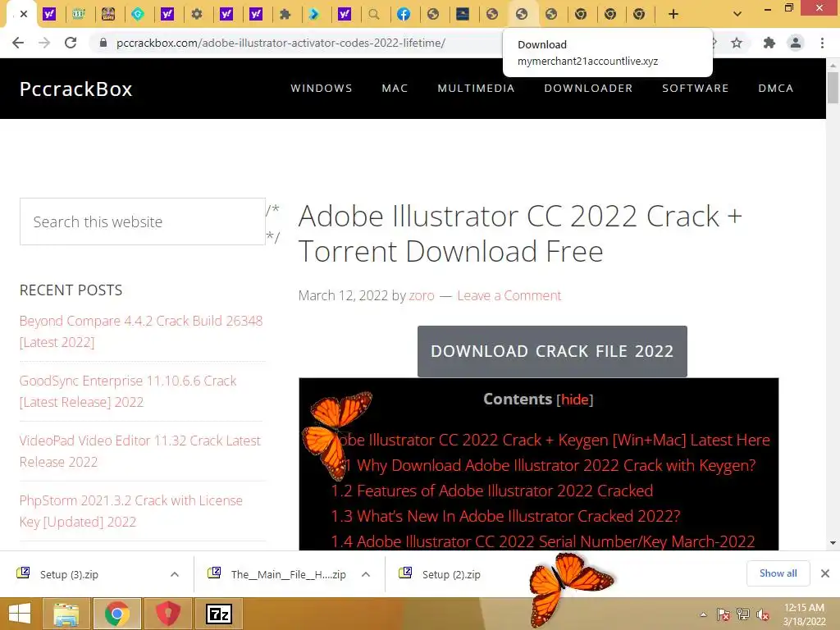Open downloaded Setup (2).zip file
The height and width of the screenshot is (630, 840).
[451, 574]
